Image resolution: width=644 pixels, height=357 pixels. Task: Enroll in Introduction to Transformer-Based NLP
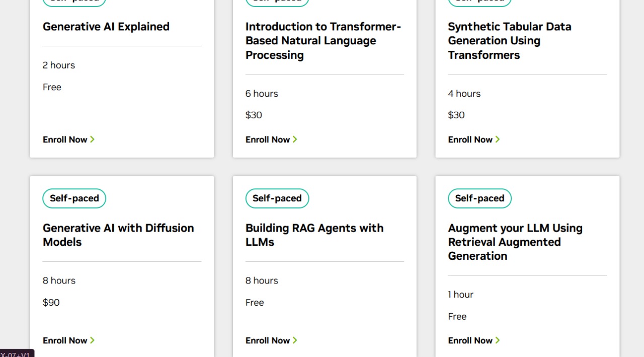[268, 139]
